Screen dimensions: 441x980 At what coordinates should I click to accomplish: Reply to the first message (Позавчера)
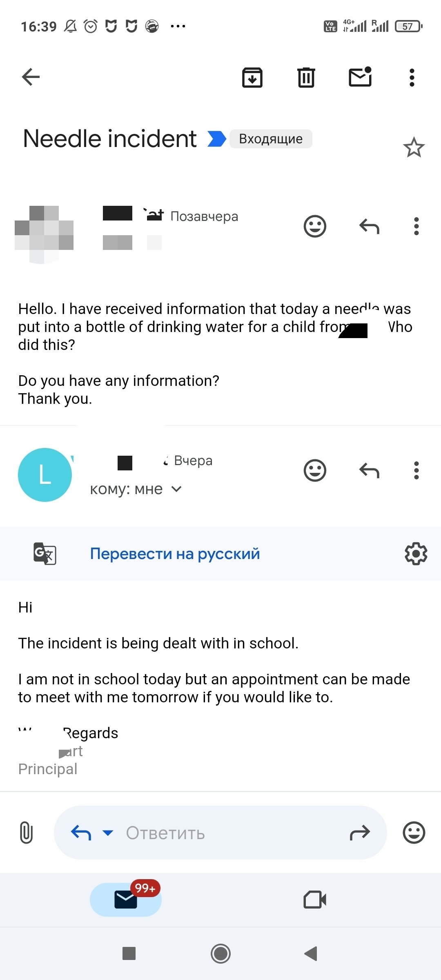click(369, 226)
